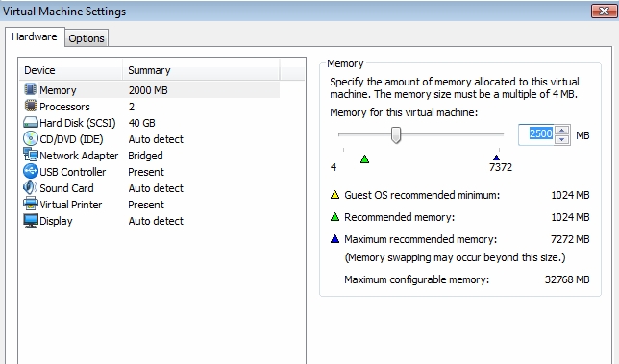Select the Processors chip icon
The width and height of the screenshot is (619, 364).
click(x=31, y=106)
